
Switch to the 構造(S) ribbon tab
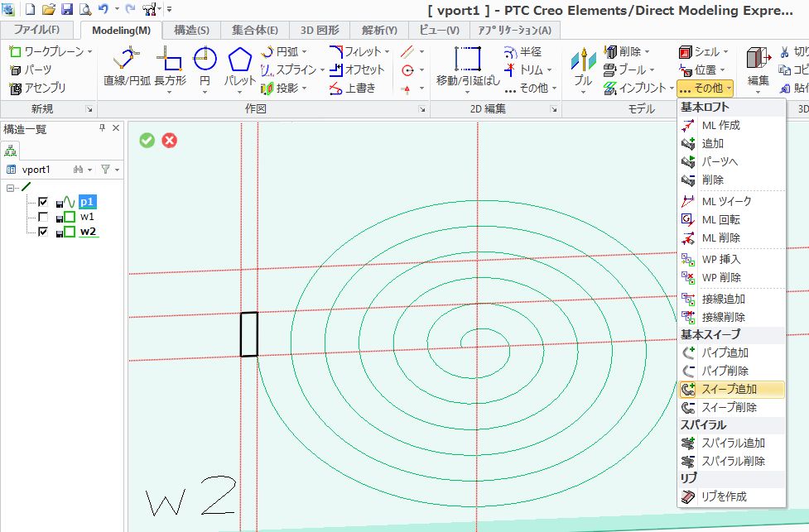tap(191, 31)
